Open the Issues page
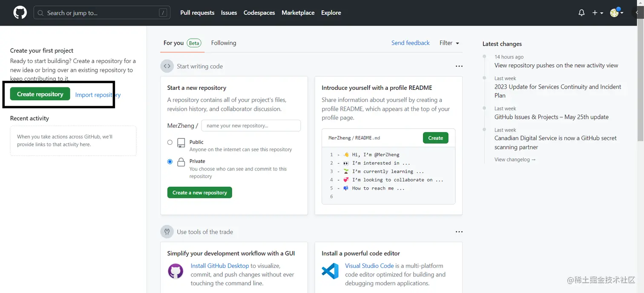Screen dimensions: 644x293 click(x=229, y=13)
